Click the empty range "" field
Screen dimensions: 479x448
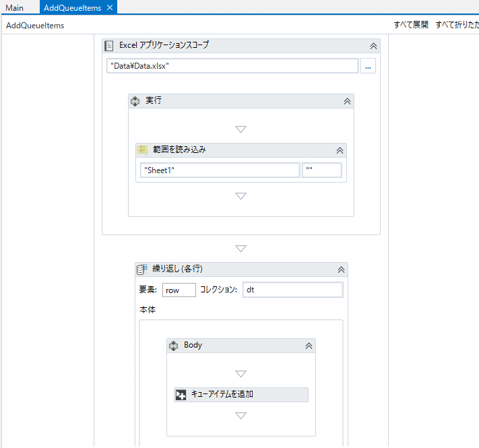coord(321,170)
